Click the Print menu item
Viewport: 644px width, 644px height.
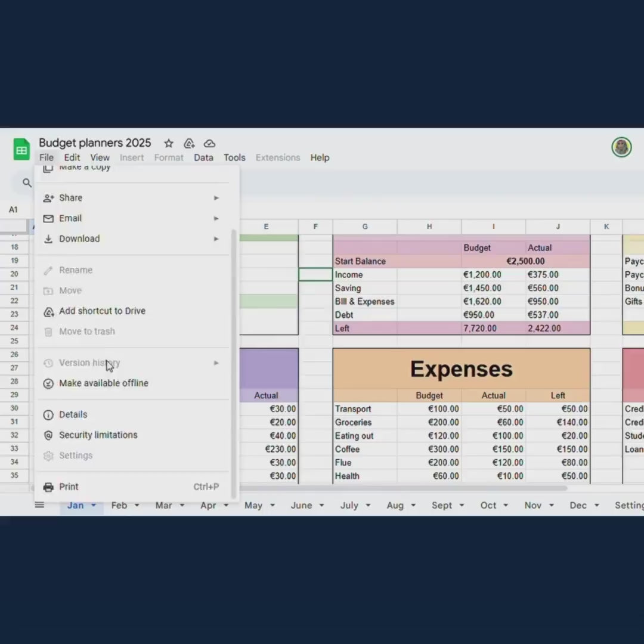pyautogui.click(x=69, y=487)
